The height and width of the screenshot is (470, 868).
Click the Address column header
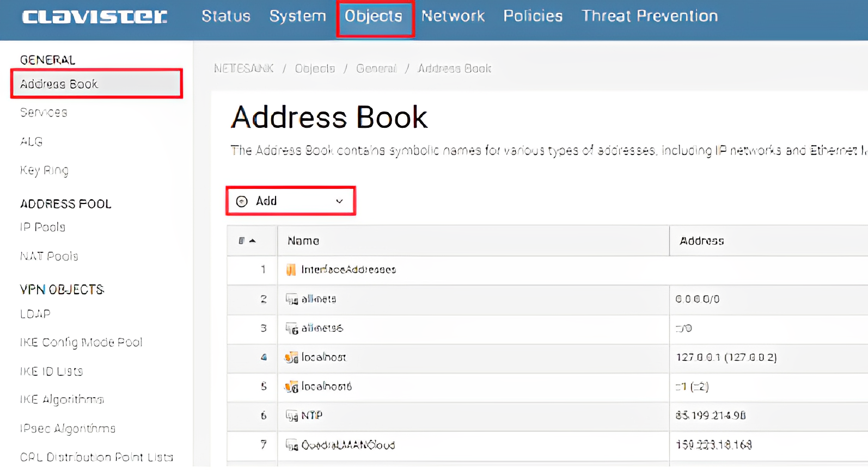click(701, 240)
